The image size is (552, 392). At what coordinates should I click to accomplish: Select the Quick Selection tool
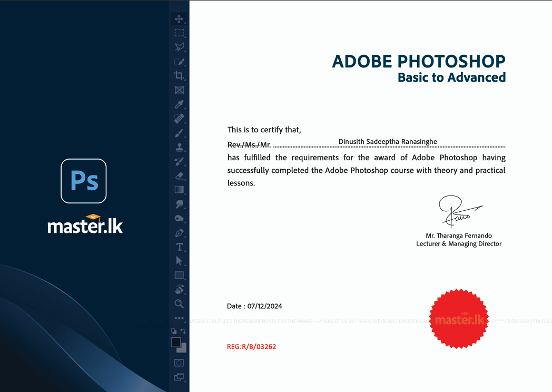179,62
